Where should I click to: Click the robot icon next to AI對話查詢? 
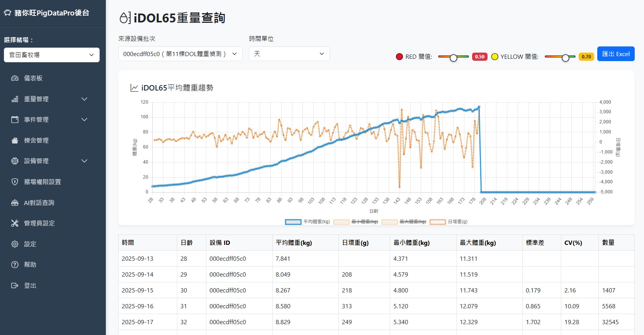point(15,203)
